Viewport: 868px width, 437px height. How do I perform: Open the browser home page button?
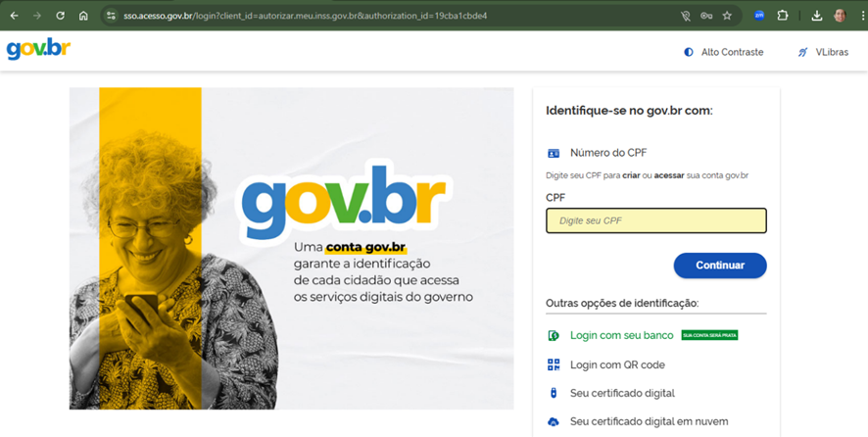click(83, 16)
